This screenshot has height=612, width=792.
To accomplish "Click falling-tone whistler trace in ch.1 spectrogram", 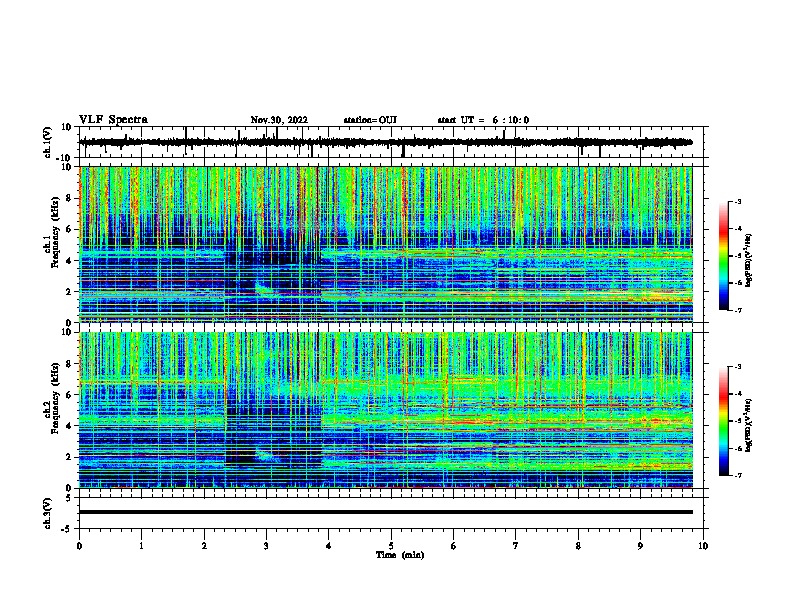I will point(264,289).
